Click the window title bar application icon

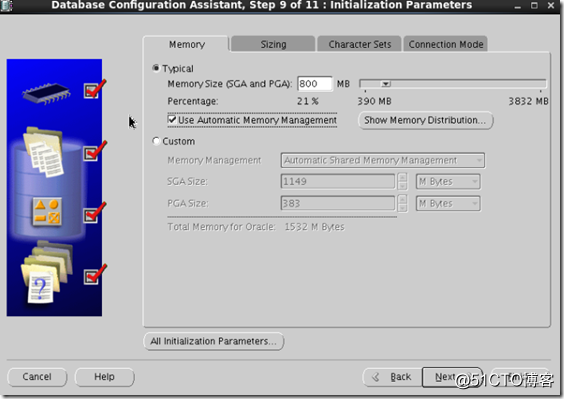(6, 5)
